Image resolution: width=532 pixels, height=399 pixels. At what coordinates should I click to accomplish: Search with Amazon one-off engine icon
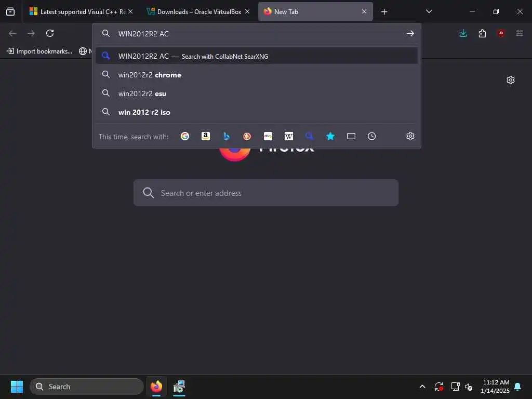(x=206, y=136)
